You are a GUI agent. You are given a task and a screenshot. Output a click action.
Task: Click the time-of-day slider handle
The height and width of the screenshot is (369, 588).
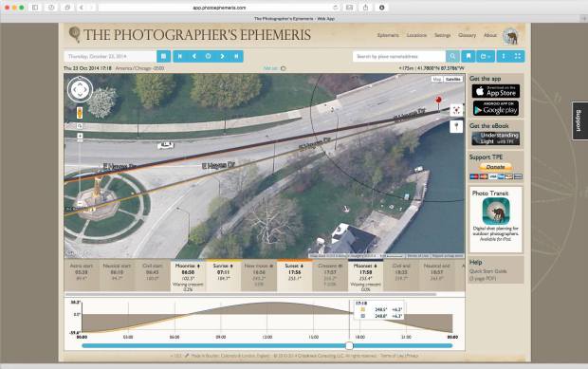click(x=349, y=345)
